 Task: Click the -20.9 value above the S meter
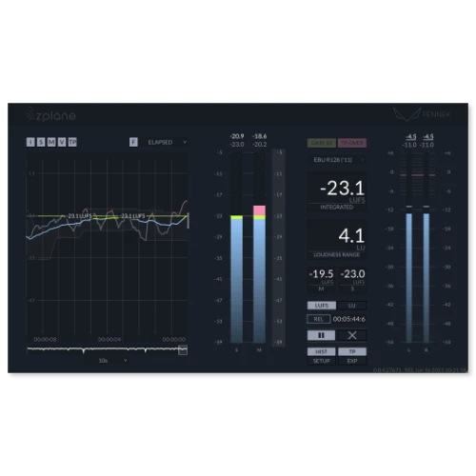(237, 136)
